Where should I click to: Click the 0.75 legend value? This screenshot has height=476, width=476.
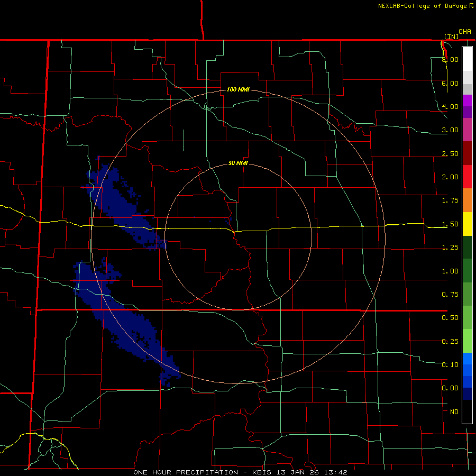450,295
